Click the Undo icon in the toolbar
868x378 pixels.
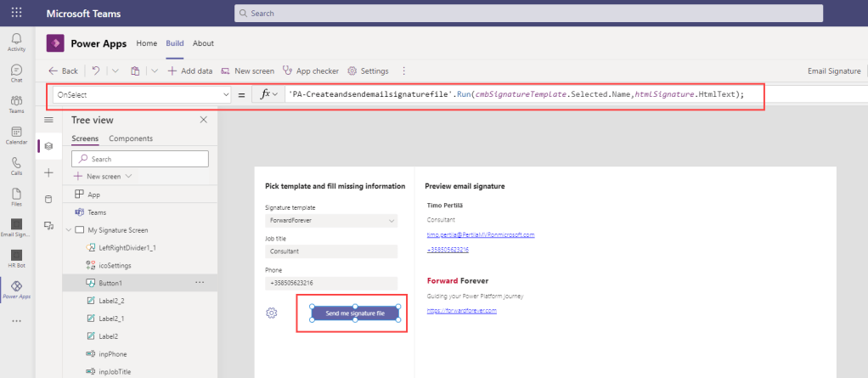click(96, 71)
